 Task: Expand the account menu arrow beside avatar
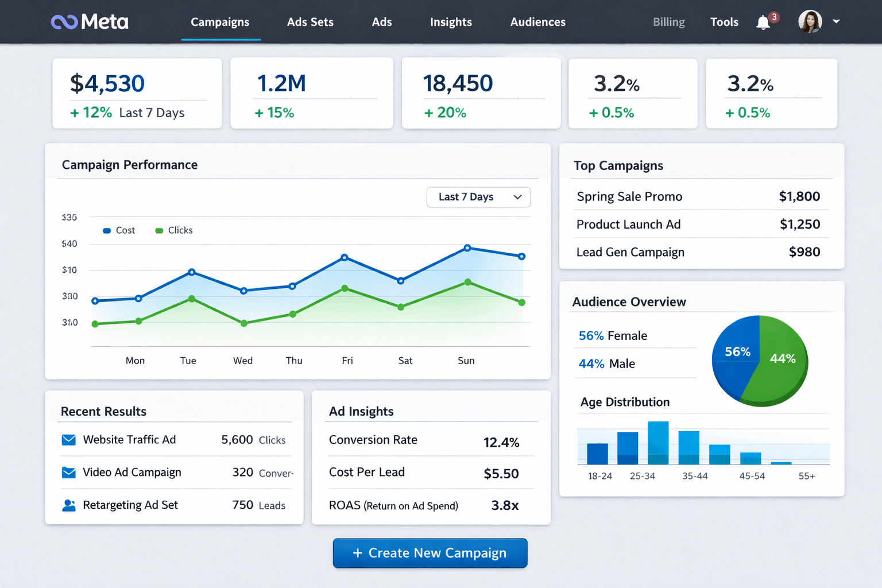coord(836,22)
